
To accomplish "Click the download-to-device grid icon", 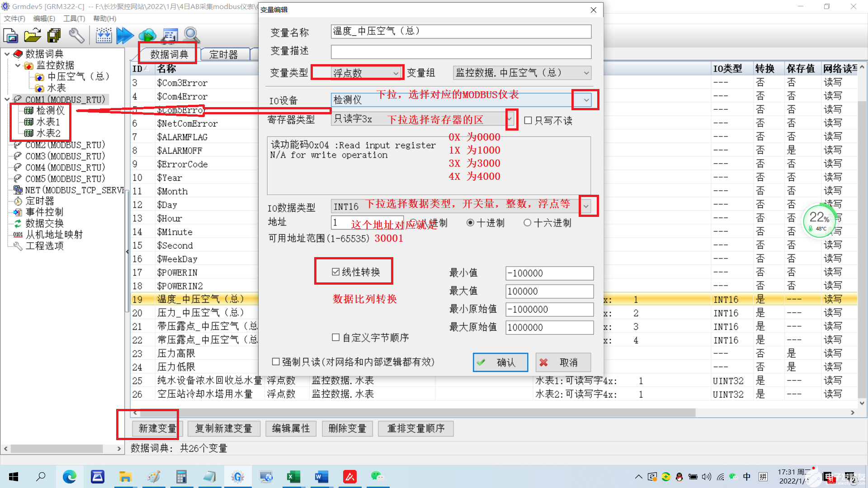I will [104, 35].
